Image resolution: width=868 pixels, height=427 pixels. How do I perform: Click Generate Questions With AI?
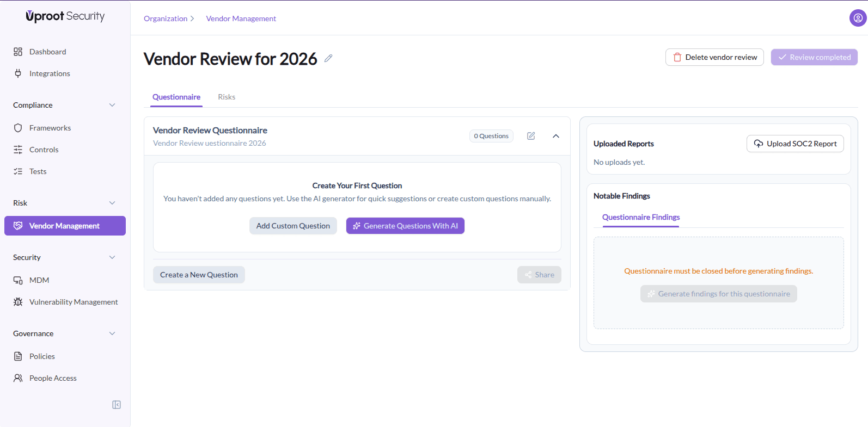pyautogui.click(x=405, y=226)
